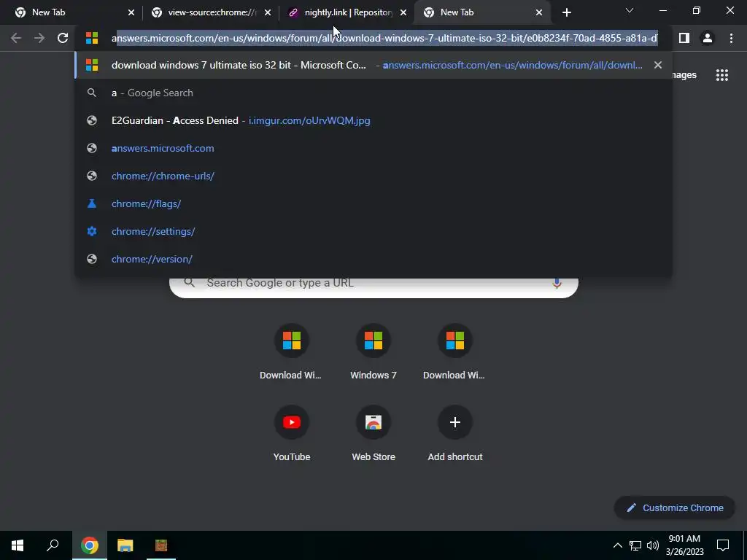Show hidden system tray icons
This screenshot has width=747, height=560.
pyautogui.click(x=617, y=545)
